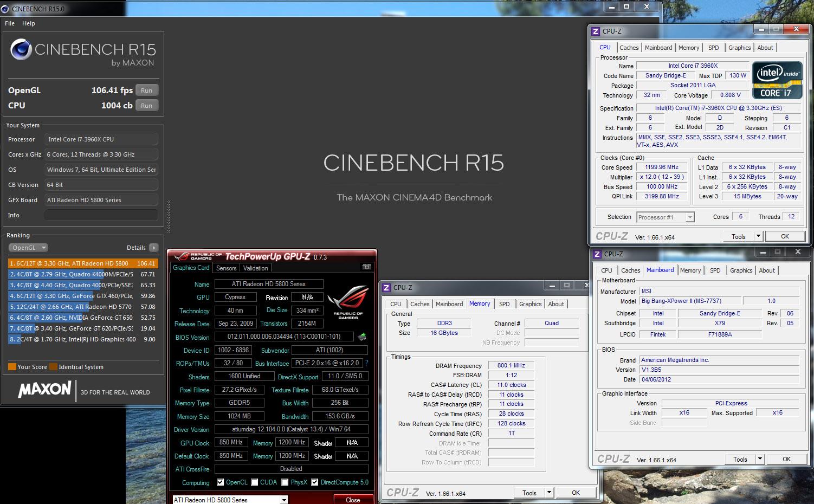Open the Cinebench File menu
Image resolution: width=814 pixels, height=504 pixels.
(10, 23)
